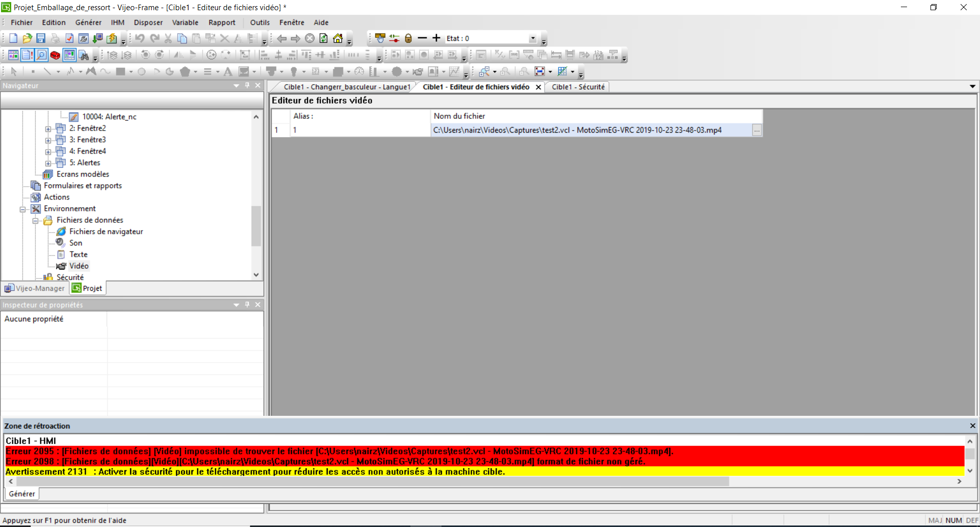Click the binoculars find icon

84,55
